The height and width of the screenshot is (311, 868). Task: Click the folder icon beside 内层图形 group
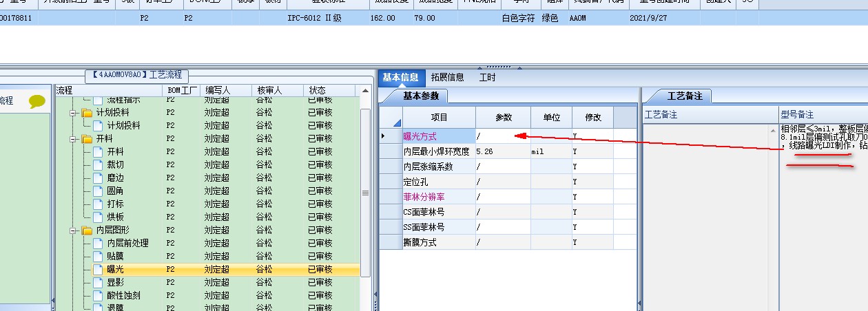tap(86, 230)
